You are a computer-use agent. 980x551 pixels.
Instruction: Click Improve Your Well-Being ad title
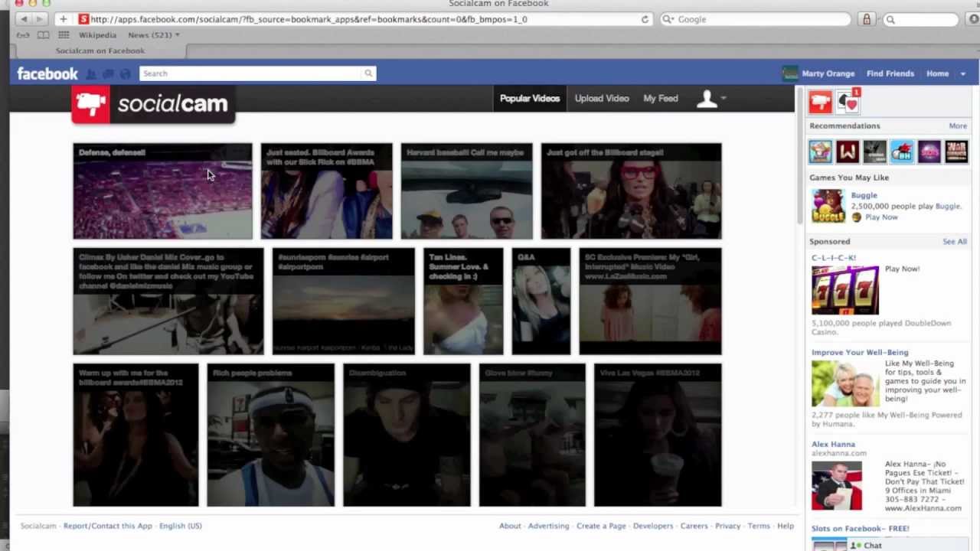point(860,353)
